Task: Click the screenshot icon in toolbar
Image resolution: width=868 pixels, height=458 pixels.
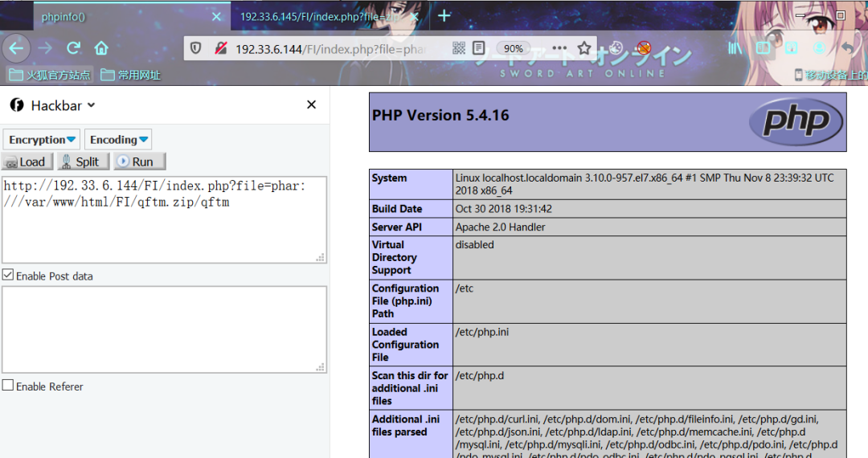Action: (x=791, y=48)
